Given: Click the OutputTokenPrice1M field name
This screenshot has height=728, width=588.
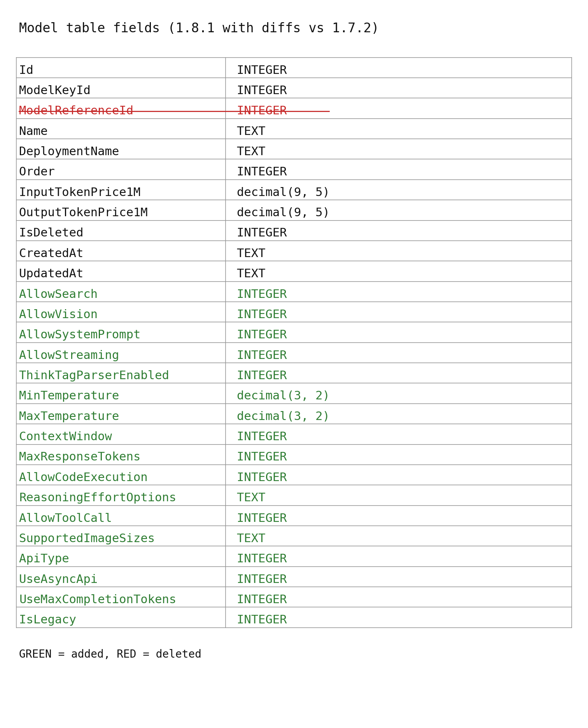Looking at the screenshot, I should 83,212.
